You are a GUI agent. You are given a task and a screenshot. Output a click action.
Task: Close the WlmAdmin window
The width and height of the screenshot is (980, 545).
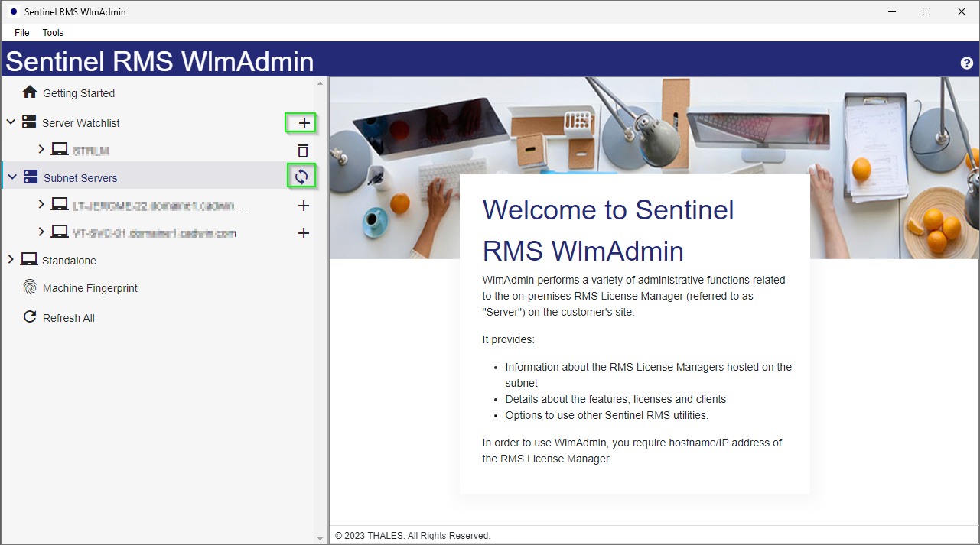[962, 11]
